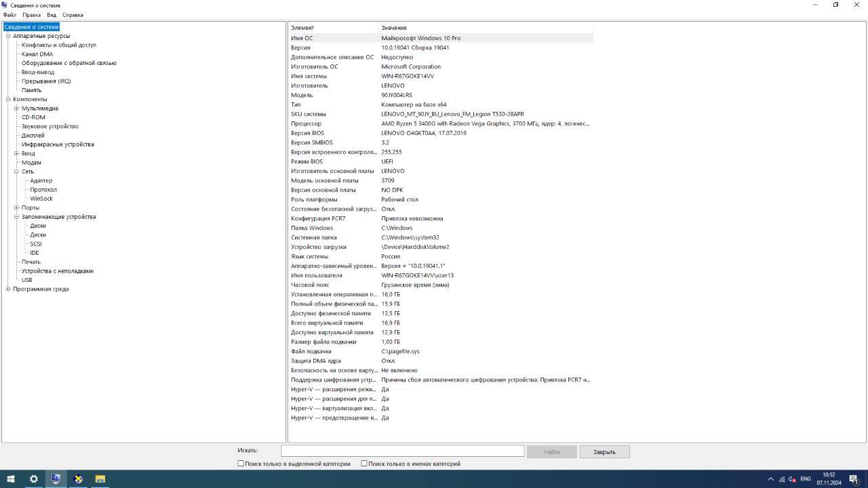Open Settings gear from the taskbar
Screen dimensions: 868x488
point(33,479)
